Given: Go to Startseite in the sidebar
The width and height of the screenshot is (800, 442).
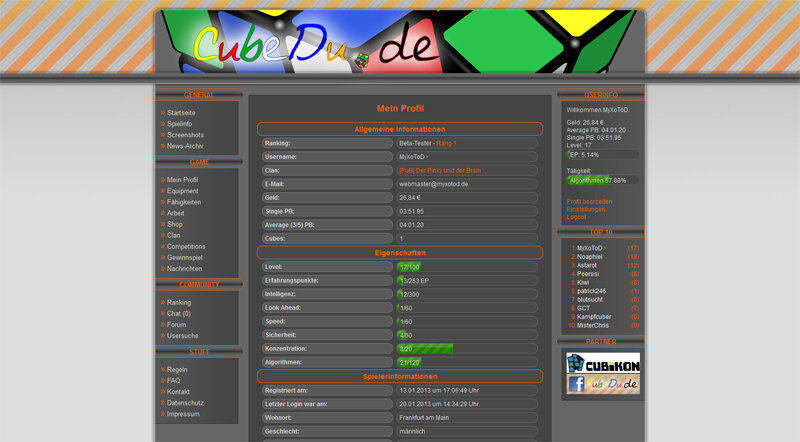Looking at the screenshot, I should pyautogui.click(x=181, y=113).
